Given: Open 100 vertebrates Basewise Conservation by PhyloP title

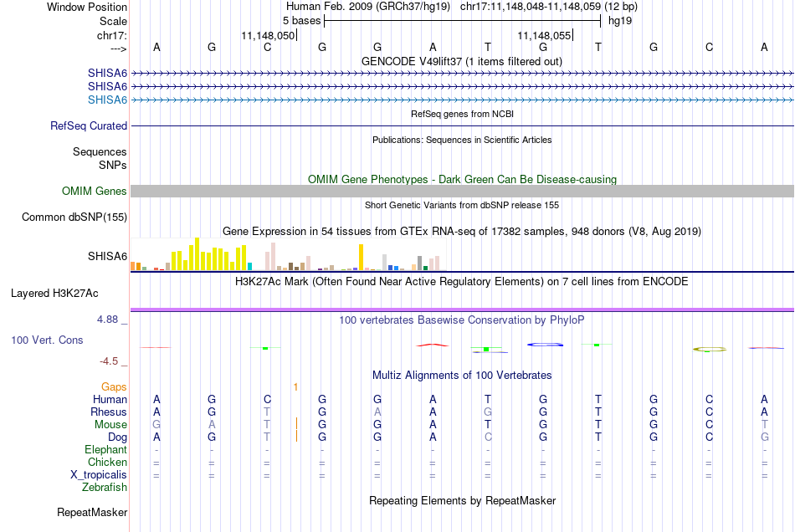Looking at the screenshot, I should pos(462,320).
